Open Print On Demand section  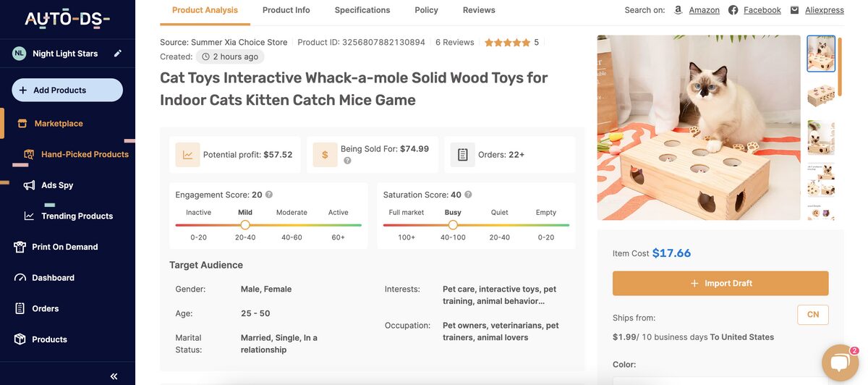pyautogui.click(x=64, y=247)
